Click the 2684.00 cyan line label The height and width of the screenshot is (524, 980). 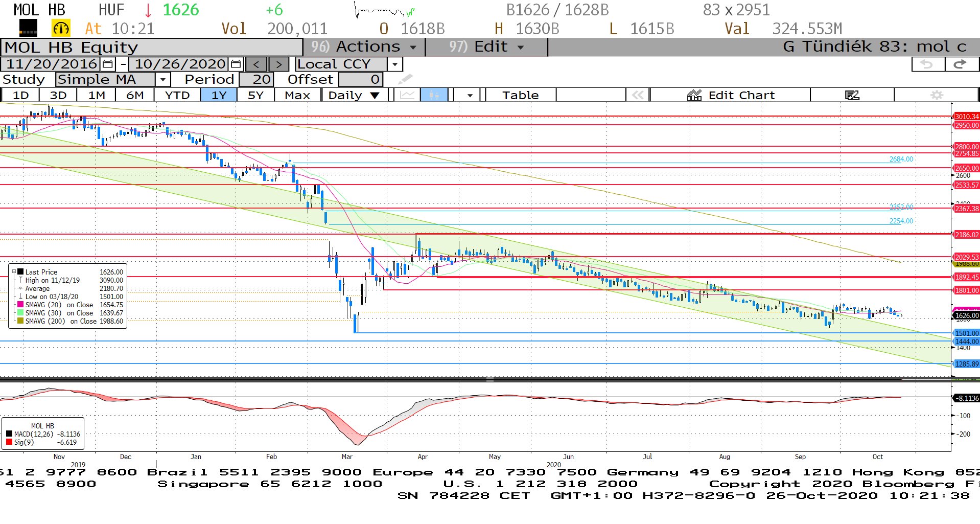pyautogui.click(x=901, y=159)
